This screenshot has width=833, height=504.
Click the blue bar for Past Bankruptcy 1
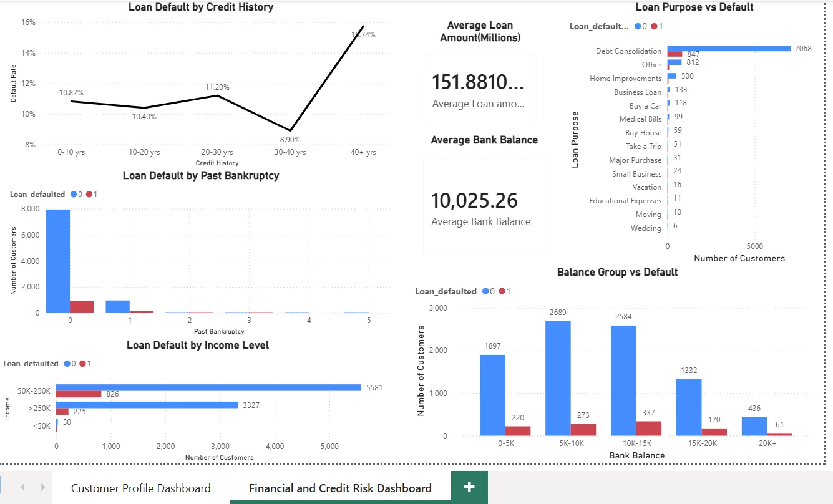click(118, 306)
